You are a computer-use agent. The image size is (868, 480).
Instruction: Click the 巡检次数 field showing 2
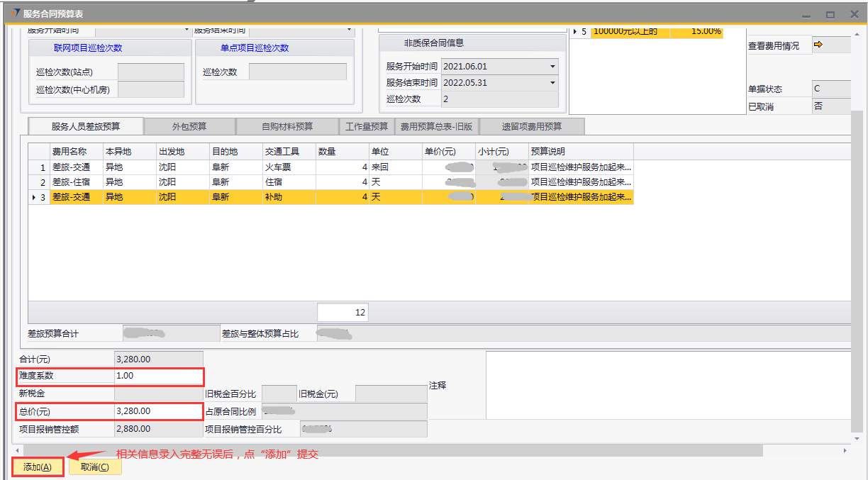[499, 99]
